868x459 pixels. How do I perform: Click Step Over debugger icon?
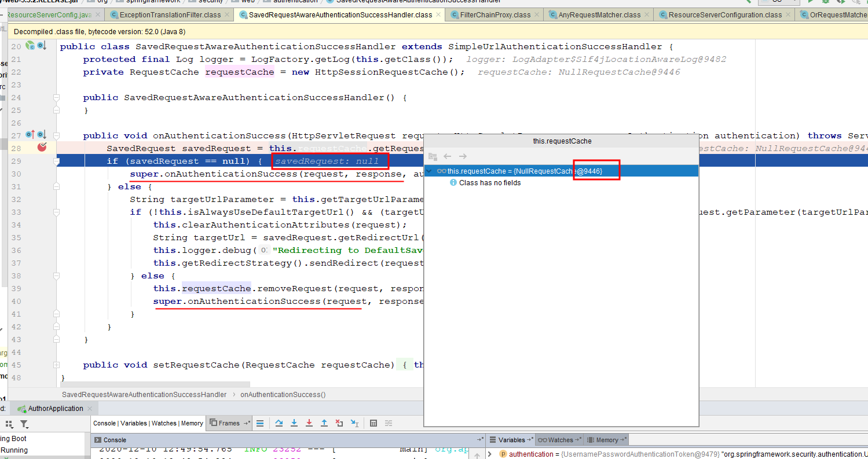tap(279, 423)
